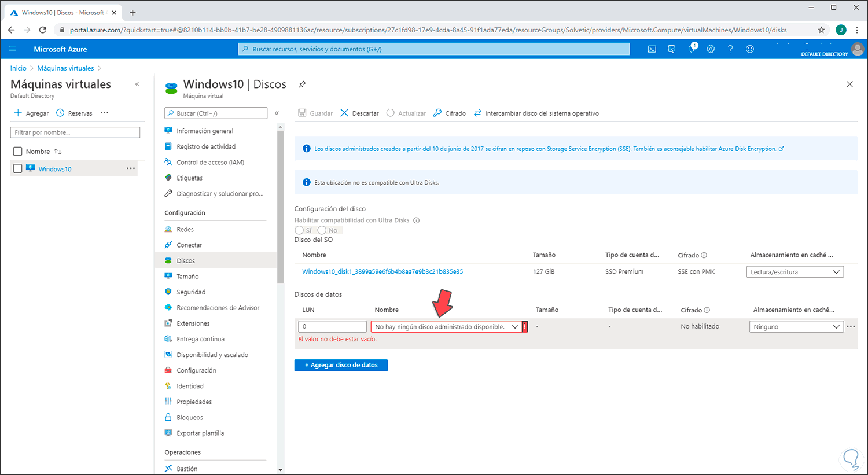Click the Guardar save toolbar button
This screenshot has height=475, width=868.
tap(315, 113)
